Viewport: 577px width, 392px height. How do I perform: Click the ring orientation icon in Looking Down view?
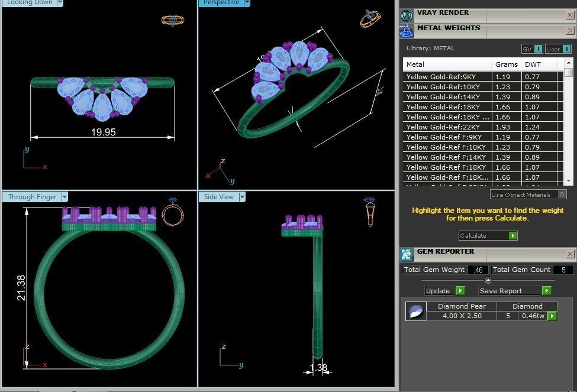tap(173, 20)
